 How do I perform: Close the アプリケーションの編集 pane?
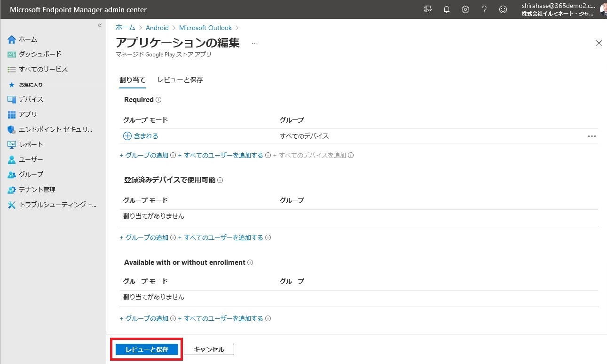(599, 43)
